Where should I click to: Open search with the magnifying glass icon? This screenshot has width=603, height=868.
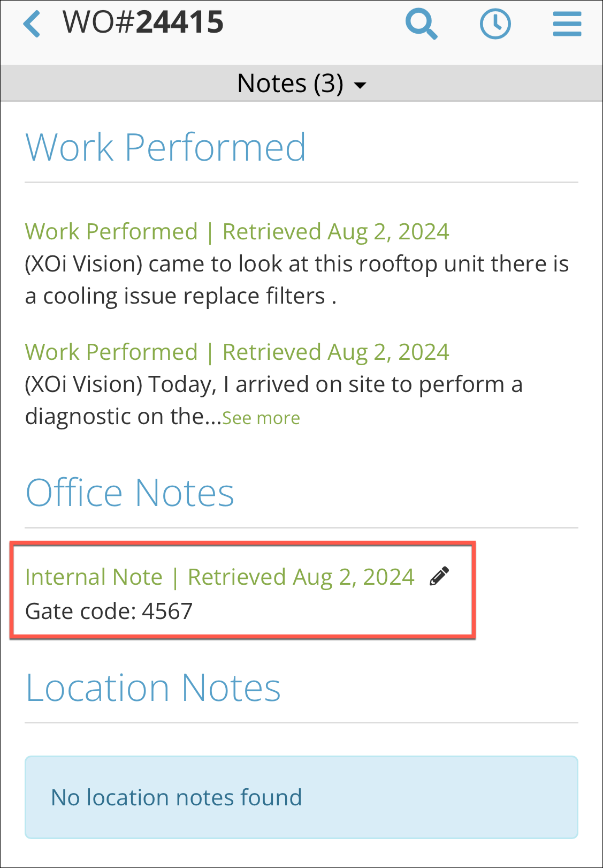421,24
